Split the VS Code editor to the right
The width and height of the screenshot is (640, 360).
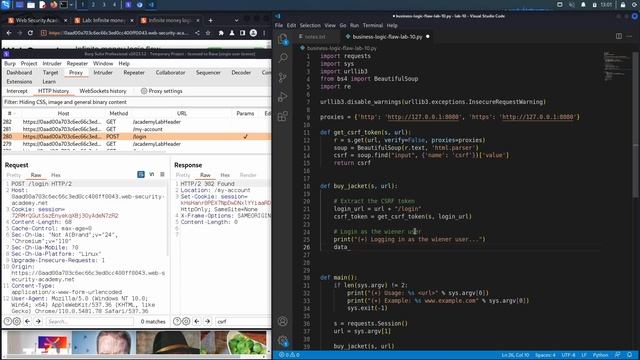point(619,36)
